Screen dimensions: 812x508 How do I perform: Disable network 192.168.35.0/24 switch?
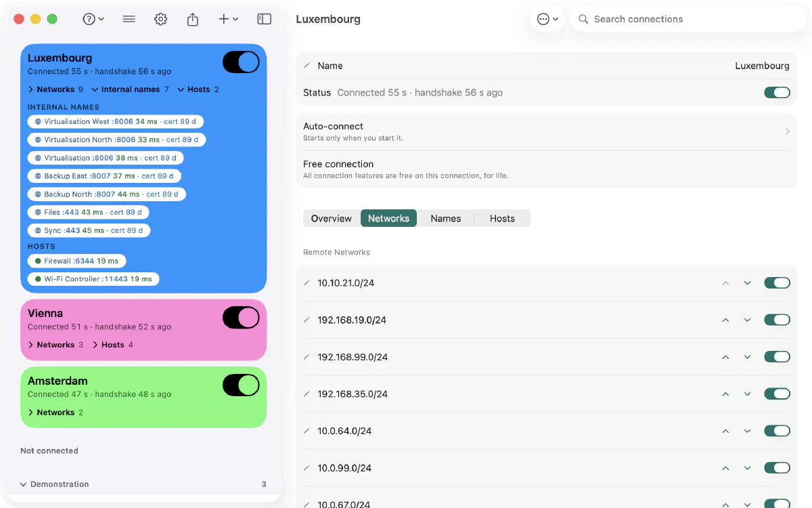pos(777,394)
